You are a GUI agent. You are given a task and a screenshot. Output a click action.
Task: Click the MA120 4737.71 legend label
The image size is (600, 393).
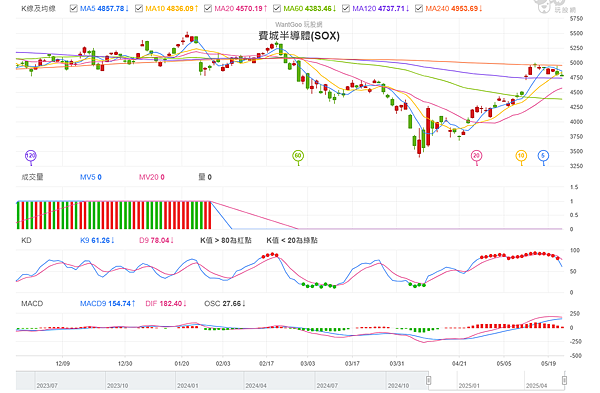(x=381, y=8)
